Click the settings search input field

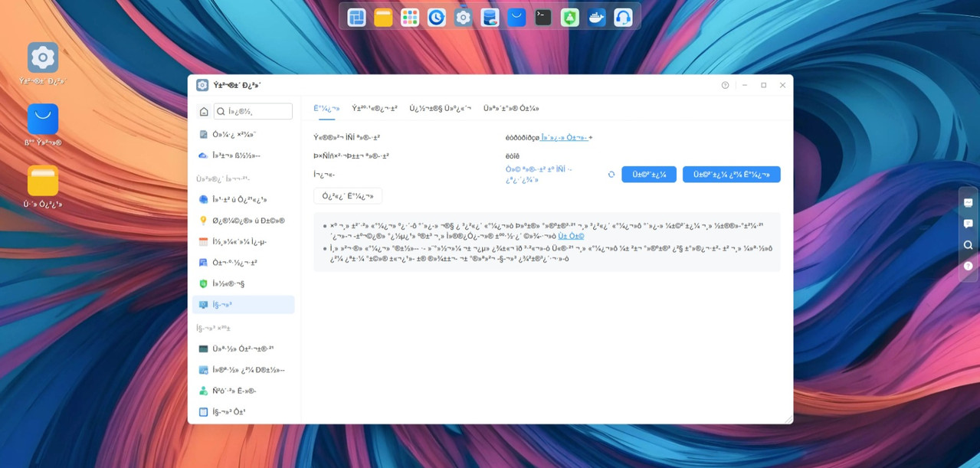tap(253, 111)
